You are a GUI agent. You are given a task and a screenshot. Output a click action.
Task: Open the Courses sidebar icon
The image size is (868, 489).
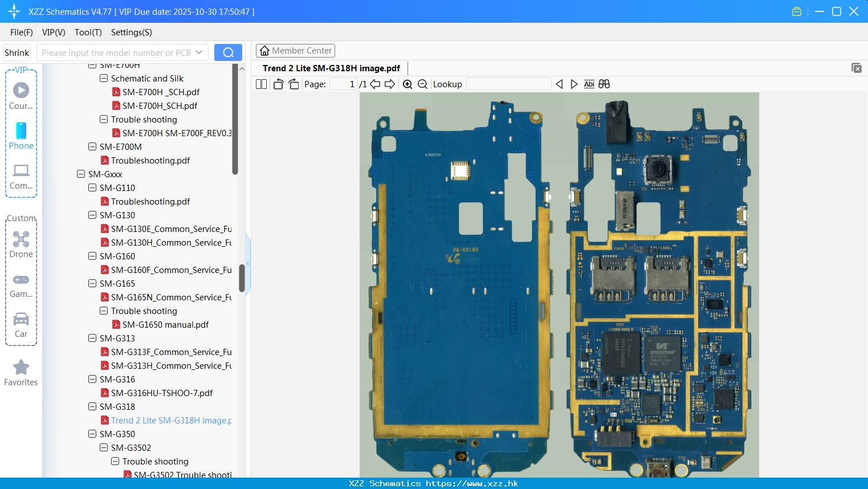click(x=21, y=96)
